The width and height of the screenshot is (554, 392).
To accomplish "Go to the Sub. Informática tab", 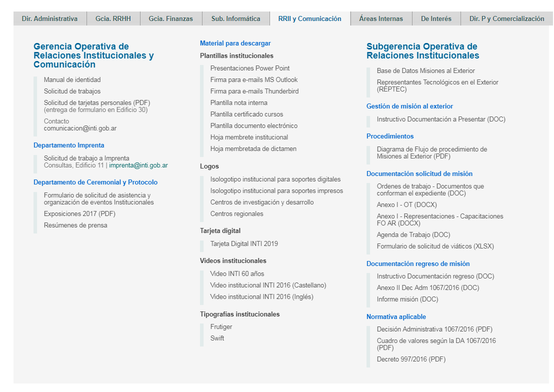I will (x=235, y=18).
